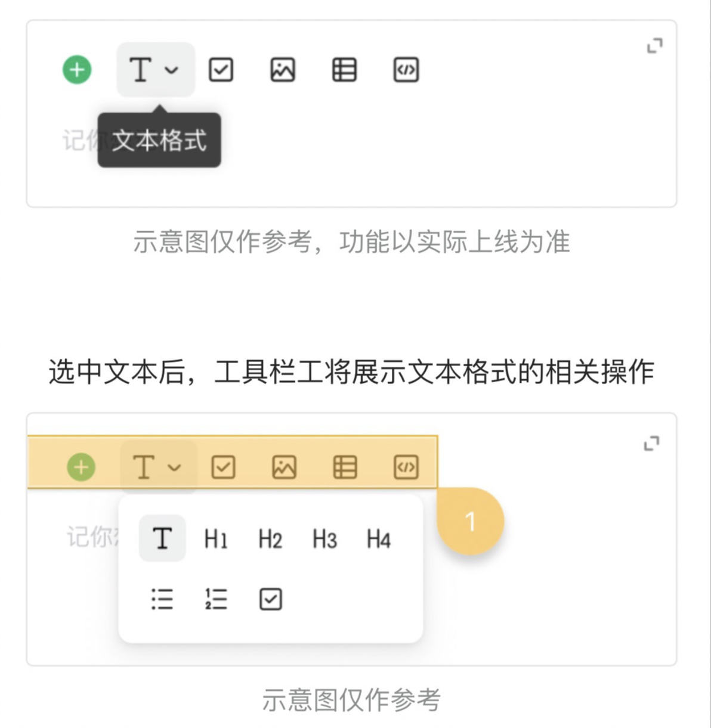Insert a checkbox from the top toolbar
This screenshot has height=728, width=711.
[x=221, y=70]
